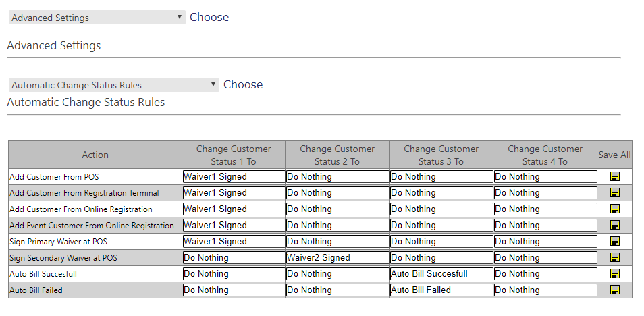Click Choose link beside Advanced Settings dropdown

[x=209, y=18]
